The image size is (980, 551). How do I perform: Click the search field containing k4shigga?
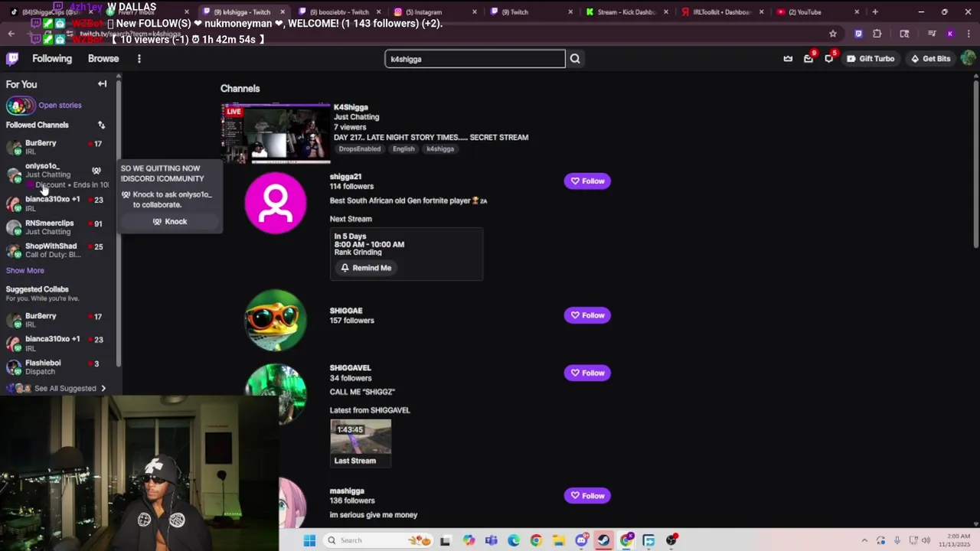(x=475, y=59)
